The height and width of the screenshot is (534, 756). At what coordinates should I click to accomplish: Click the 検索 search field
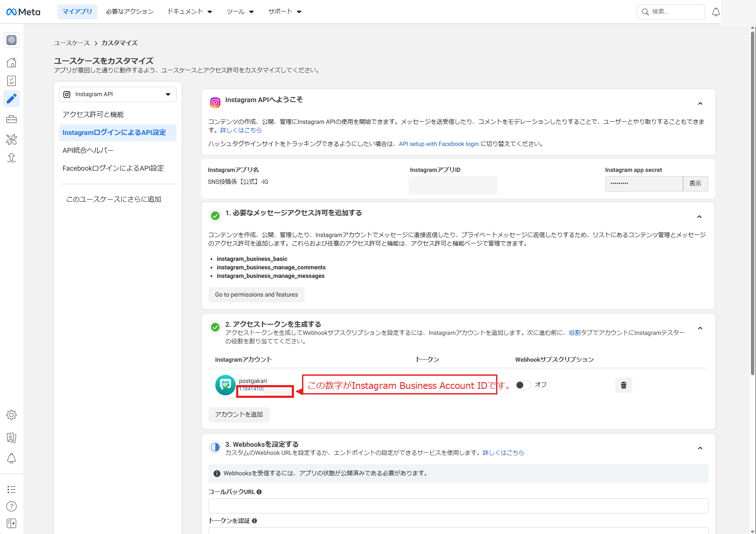[671, 12]
